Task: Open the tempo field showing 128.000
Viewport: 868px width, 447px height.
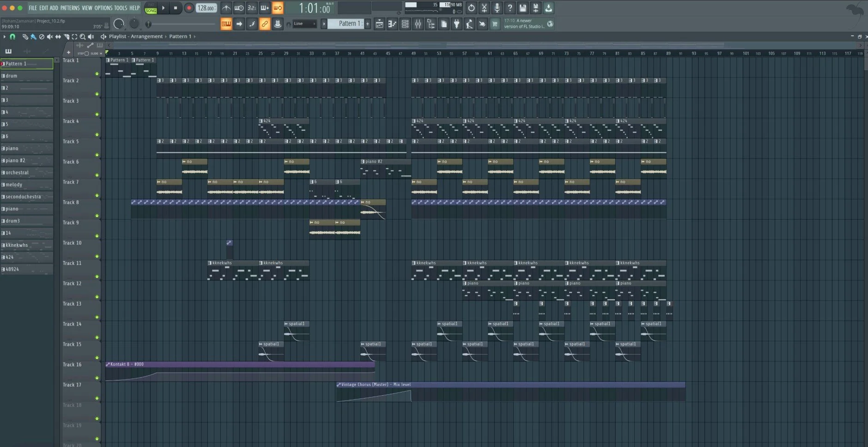Action: click(206, 8)
